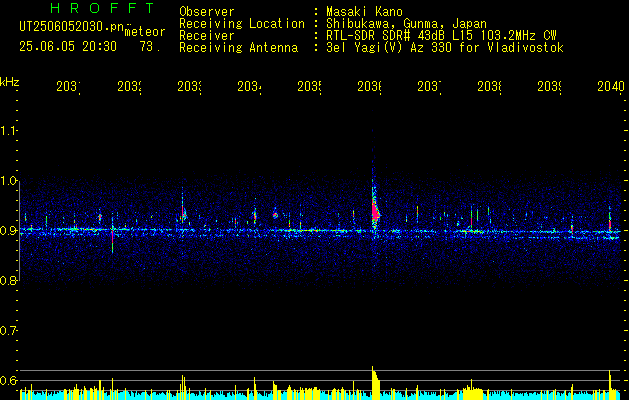
Task: Click the 0.9 frequency axis label
Action: pyautogui.click(x=8, y=231)
